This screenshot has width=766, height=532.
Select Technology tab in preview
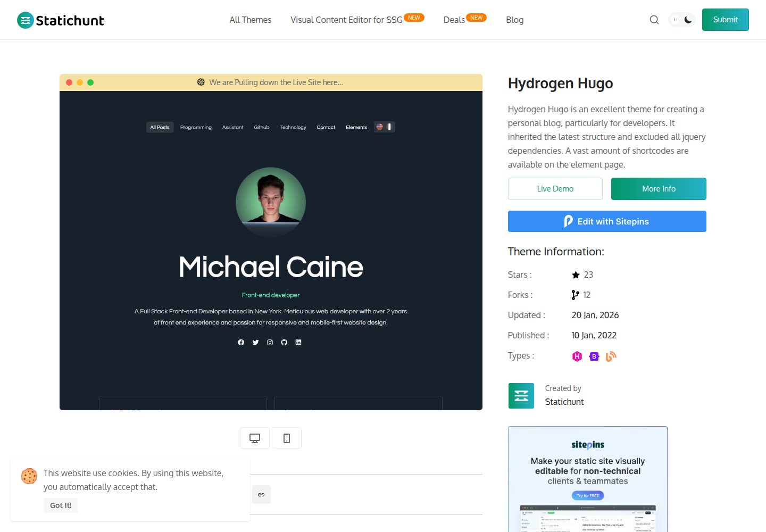click(x=293, y=127)
